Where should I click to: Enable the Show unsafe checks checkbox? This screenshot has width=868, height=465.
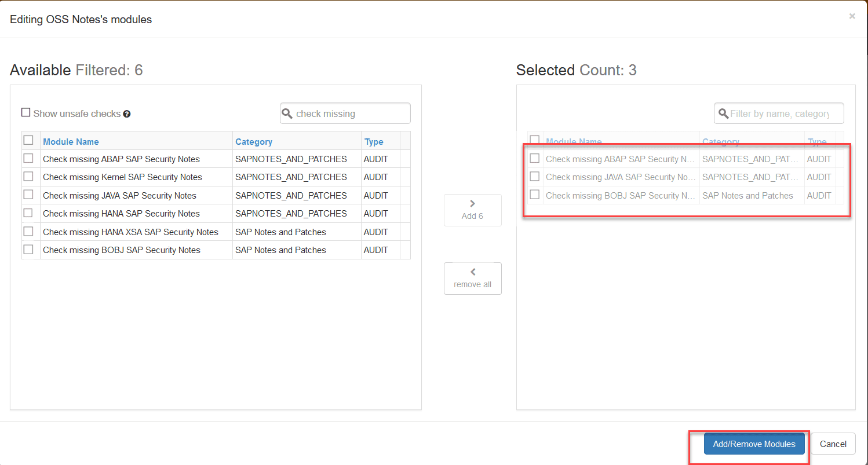pyautogui.click(x=26, y=113)
